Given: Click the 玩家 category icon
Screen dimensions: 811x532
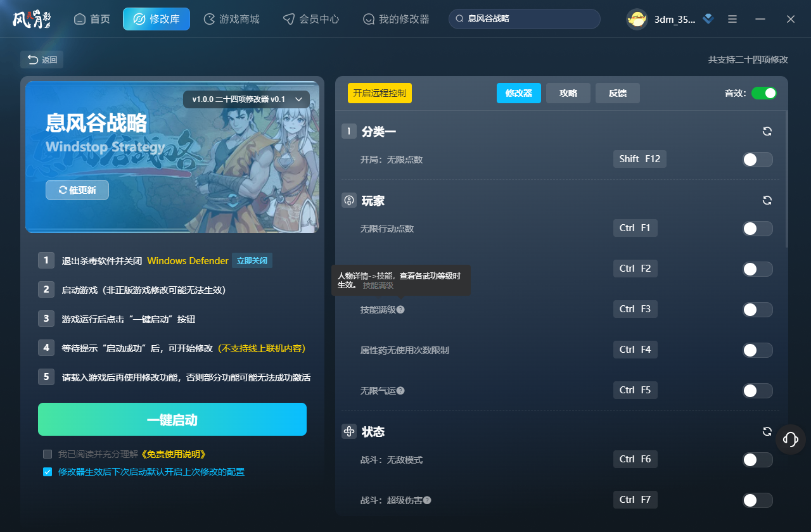Looking at the screenshot, I should click(x=349, y=201).
